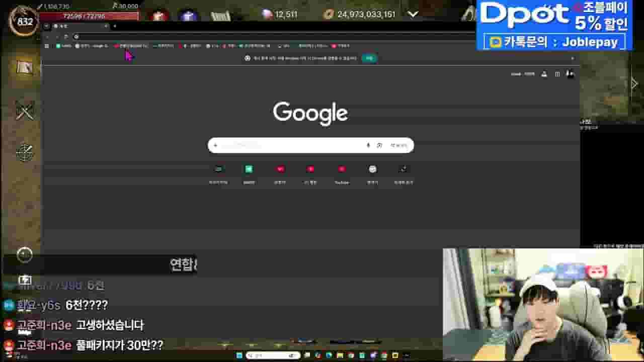Open the Google account profile avatar

pos(570,74)
